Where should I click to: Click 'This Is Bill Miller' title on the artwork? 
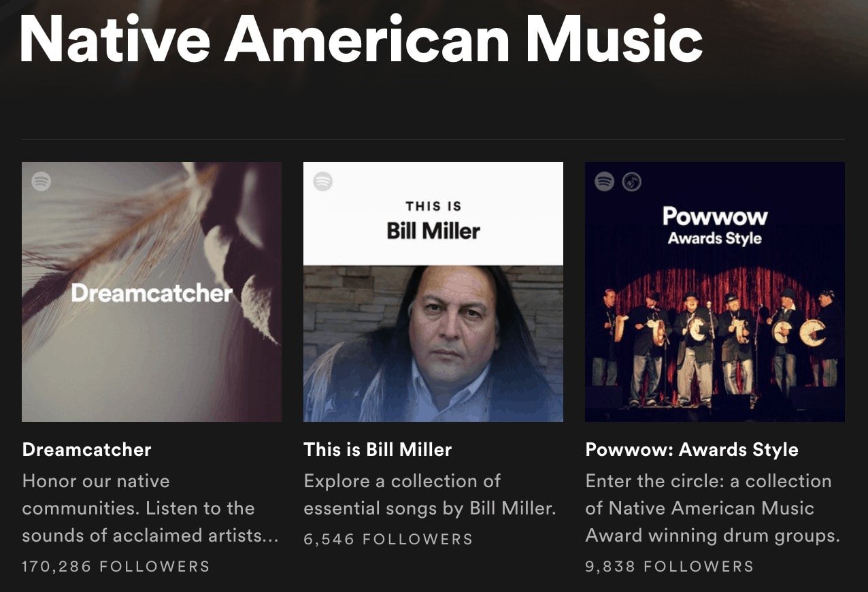coord(433,216)
